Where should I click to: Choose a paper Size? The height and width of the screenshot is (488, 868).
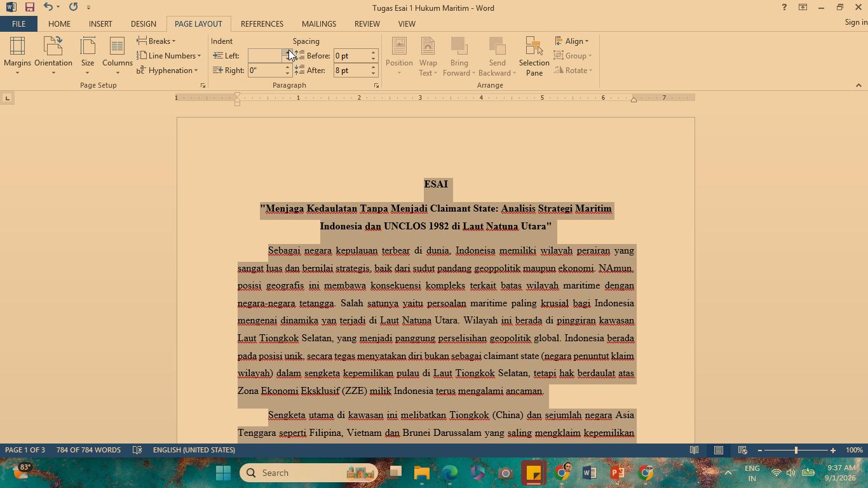88,56
